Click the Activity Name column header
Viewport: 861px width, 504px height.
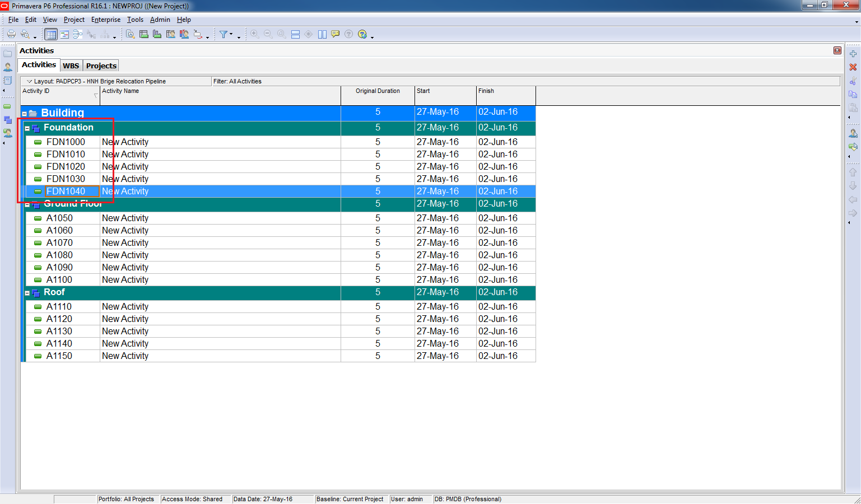tap(120, 91)
